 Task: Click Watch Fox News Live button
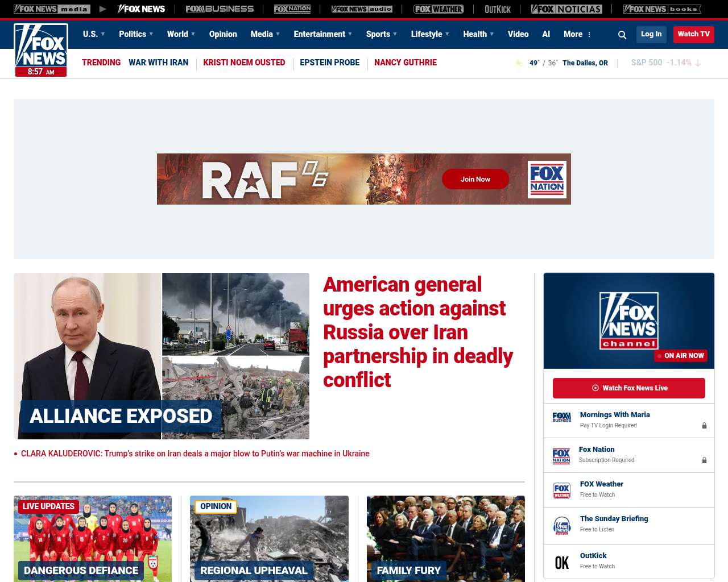point(629,388)
